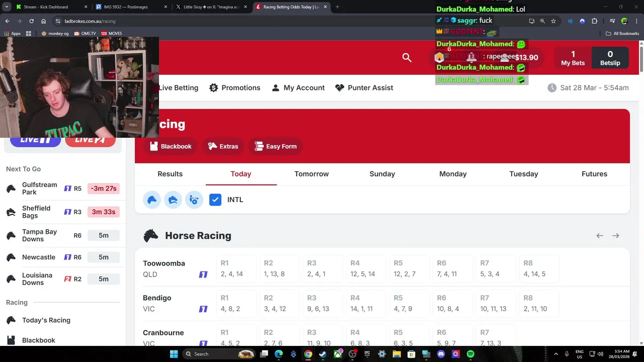Open a new browser tab with plus button

point(337,7)
